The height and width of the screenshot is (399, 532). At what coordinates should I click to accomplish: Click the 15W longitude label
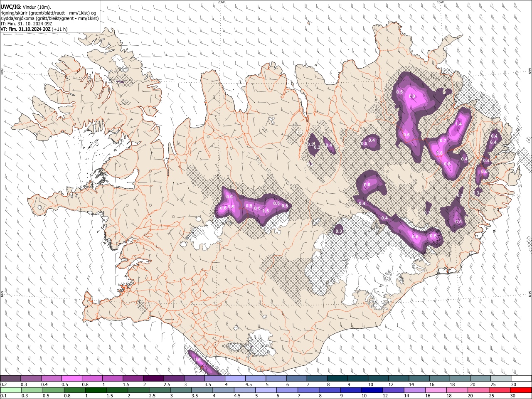point(440,2)
